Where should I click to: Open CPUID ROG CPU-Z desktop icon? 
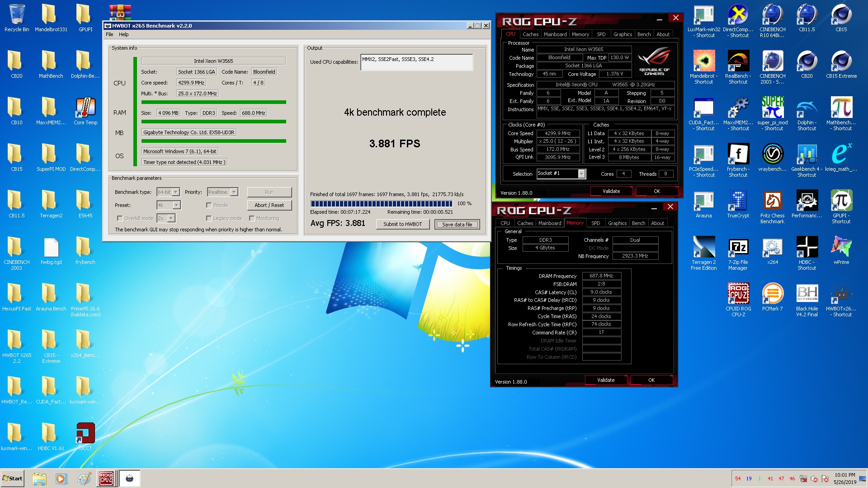coord(738,300)
